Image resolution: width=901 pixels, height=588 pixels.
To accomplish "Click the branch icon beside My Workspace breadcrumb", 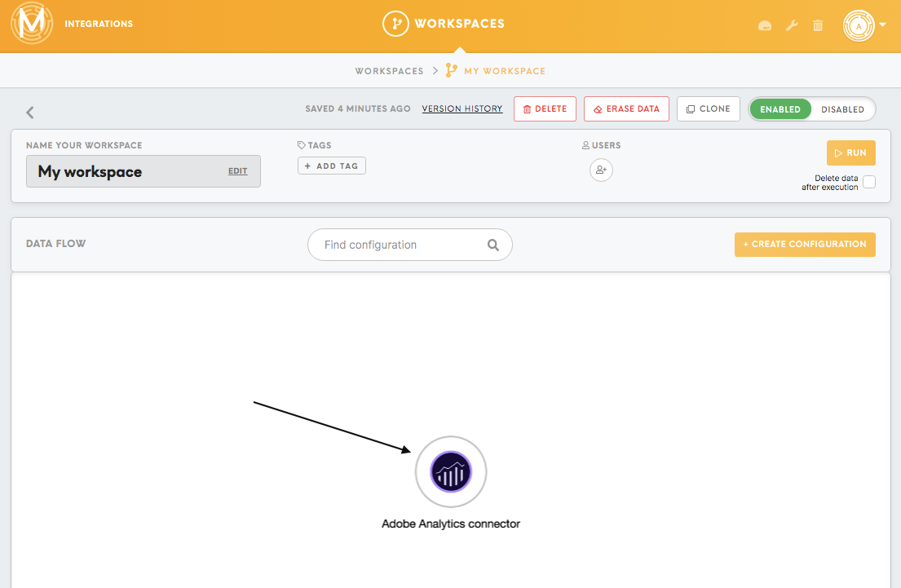I will [452, 70].
